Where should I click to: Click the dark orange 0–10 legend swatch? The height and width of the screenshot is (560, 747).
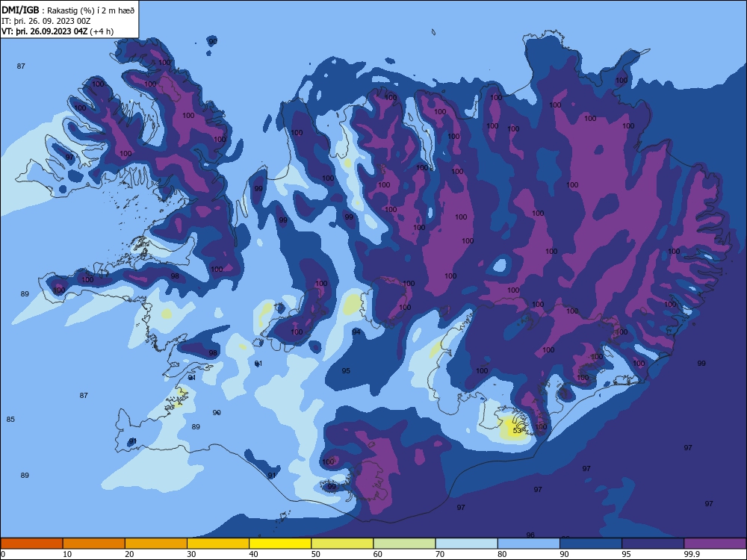(31, 544)
